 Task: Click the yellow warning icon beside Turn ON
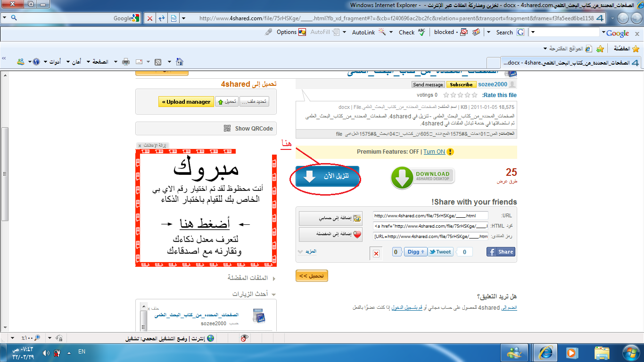[450, 152]
